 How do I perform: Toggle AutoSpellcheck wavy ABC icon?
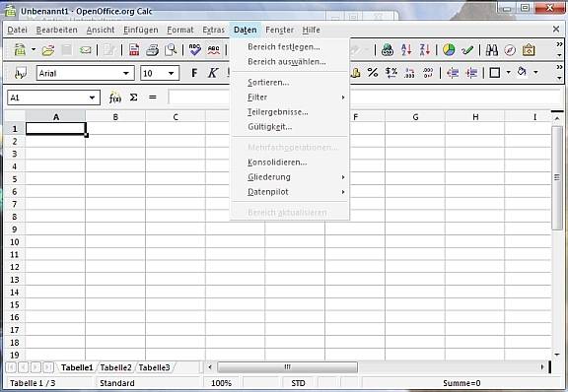[214, 50]
